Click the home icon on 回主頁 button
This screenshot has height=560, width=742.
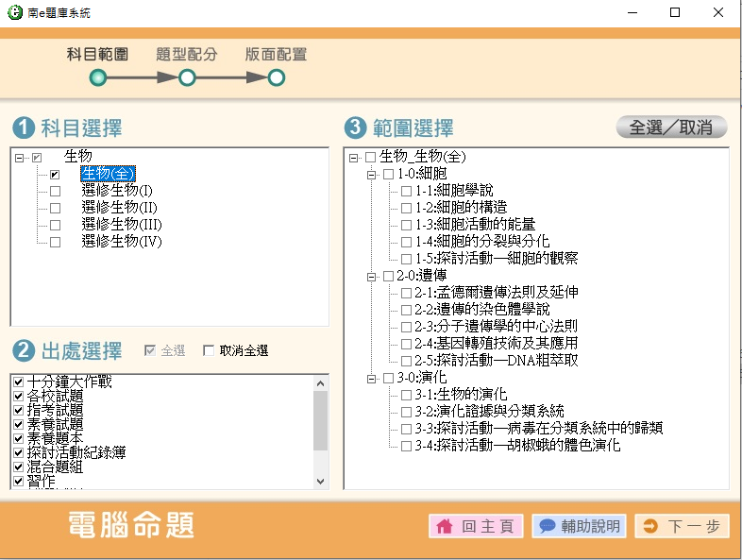click(443, 526)
